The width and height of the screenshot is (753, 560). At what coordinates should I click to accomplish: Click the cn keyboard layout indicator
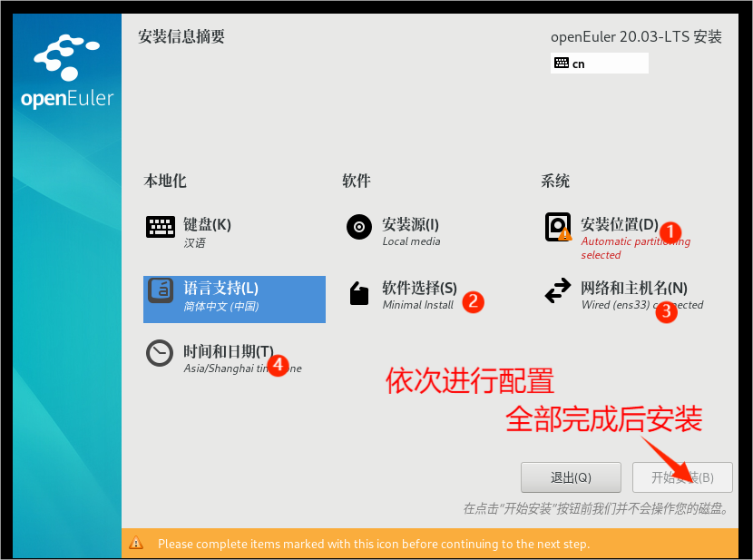click(x=600, y=64)
